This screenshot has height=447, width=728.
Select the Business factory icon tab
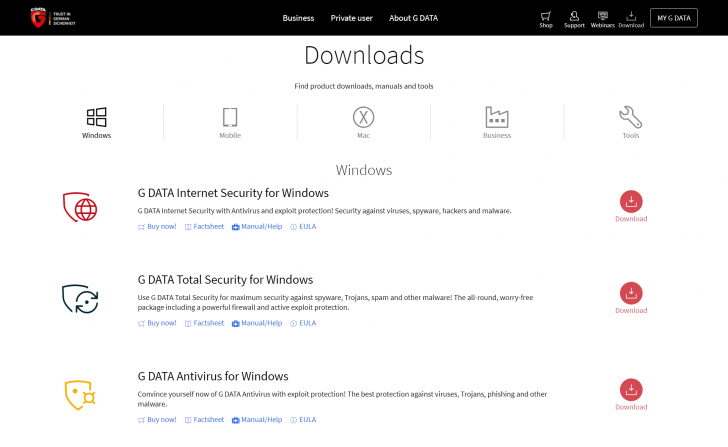pos(497,123)
